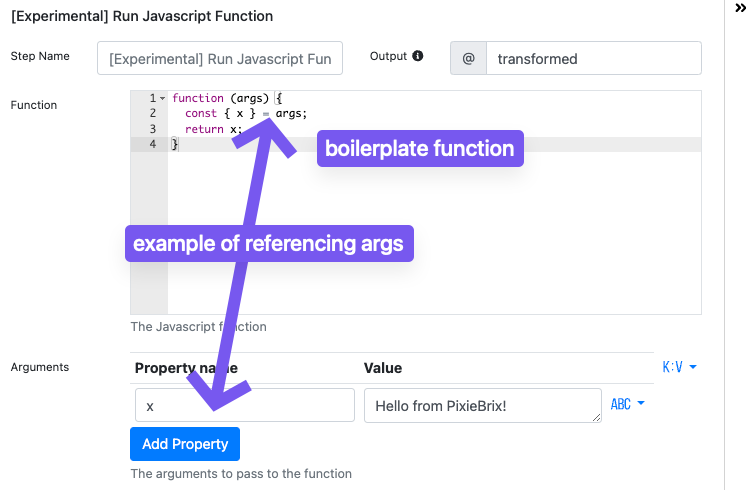Click the Add Property button
Screen dimensions: 746x490
(x=185, y=444)
